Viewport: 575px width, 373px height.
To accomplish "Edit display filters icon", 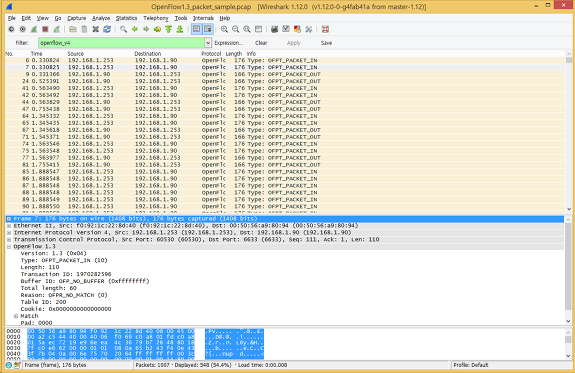I will click(286, 29).
